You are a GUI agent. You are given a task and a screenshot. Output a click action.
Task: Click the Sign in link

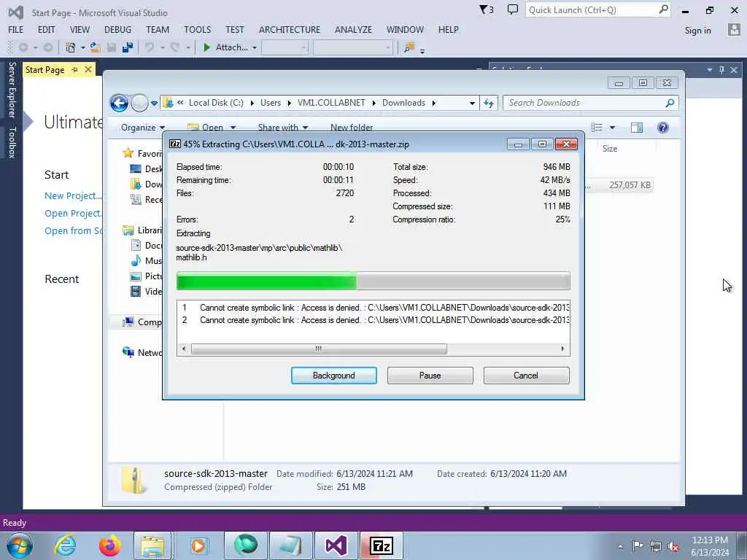[697, 31]
